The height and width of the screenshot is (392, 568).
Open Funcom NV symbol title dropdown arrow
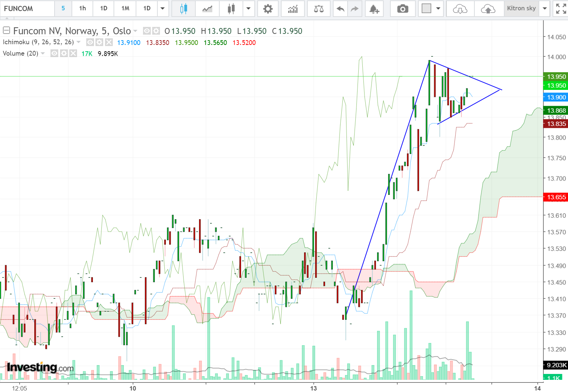(135, 31)
